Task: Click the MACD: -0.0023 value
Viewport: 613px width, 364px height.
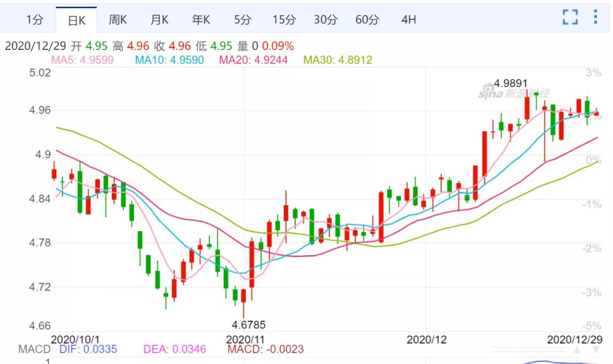Action: 266,349
